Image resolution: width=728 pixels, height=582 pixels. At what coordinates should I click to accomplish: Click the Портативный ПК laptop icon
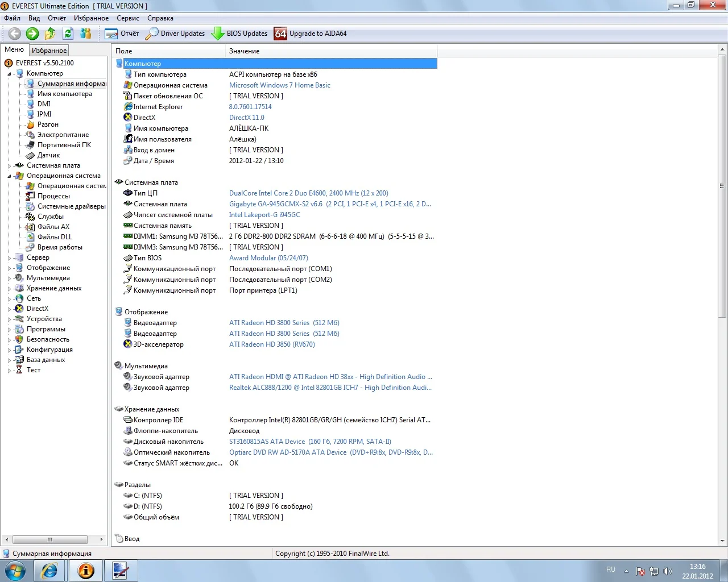click(31, 145)
